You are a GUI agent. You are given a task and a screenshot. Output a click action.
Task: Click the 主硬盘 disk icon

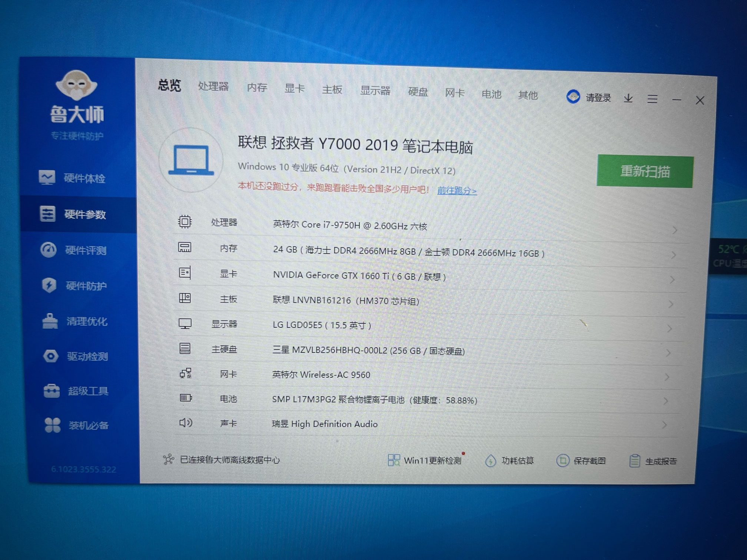[x=185, y=348]
